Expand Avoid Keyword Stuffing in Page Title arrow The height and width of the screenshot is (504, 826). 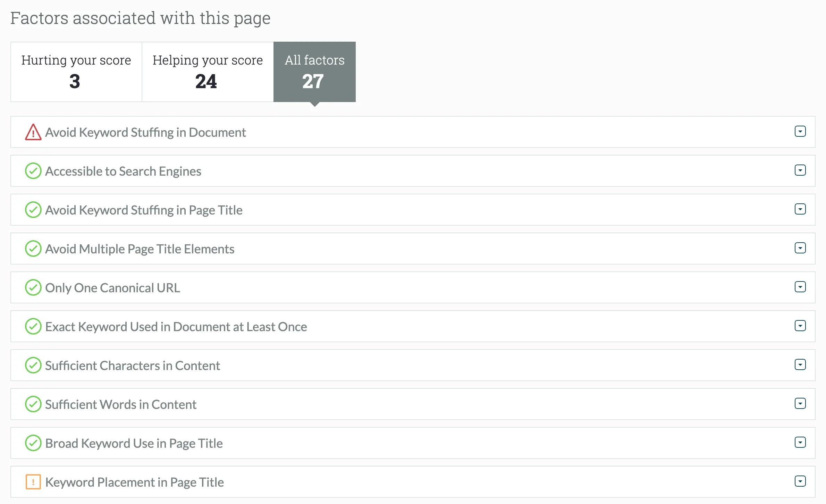pos(800,209)
